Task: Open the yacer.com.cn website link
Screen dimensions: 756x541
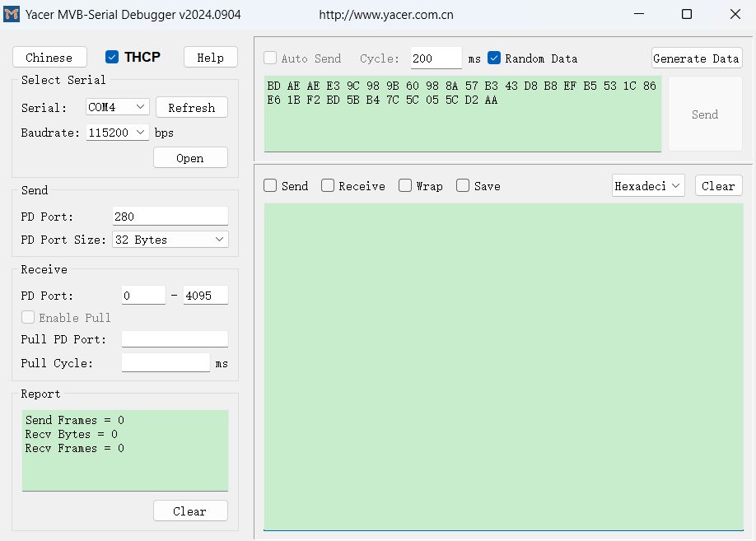Action: point(389,14)
